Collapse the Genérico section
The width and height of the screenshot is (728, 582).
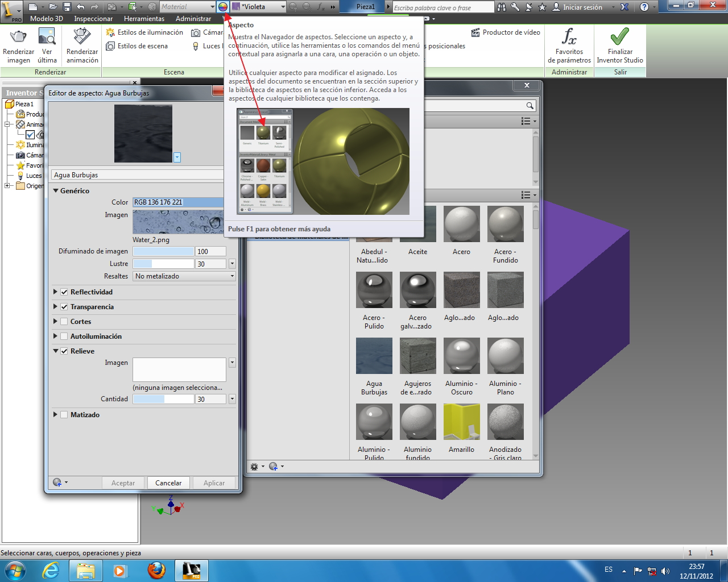[x=56, y=191]
